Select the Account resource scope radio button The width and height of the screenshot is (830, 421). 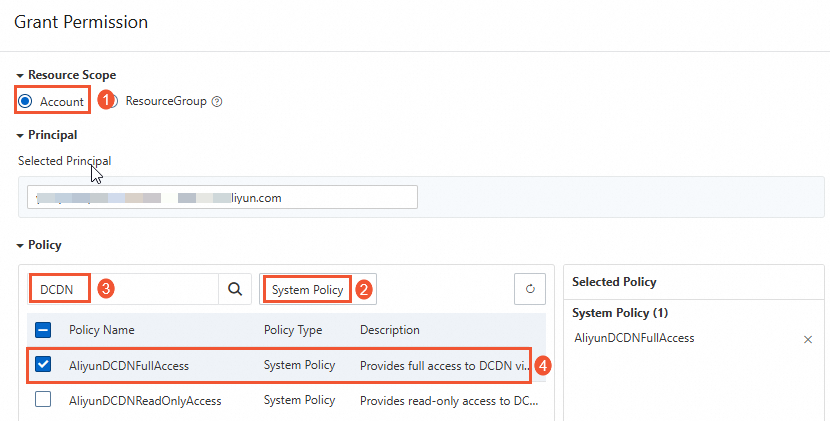click(25, 101)
